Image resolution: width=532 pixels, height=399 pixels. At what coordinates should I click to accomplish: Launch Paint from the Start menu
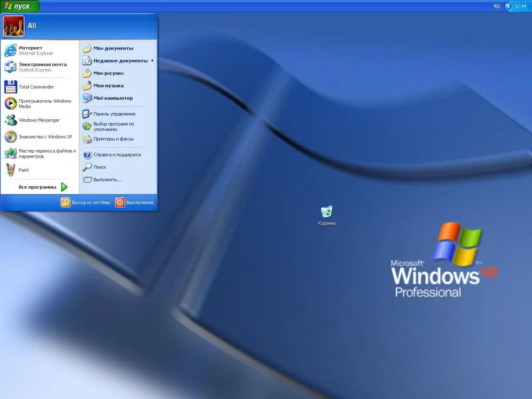click(40, 170)
